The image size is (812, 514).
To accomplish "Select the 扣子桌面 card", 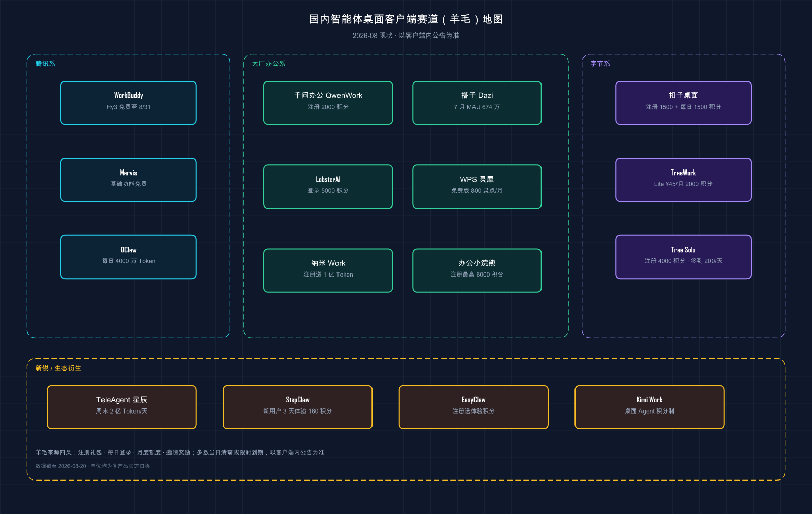I will pyautogui.click(x=683, y=102).
